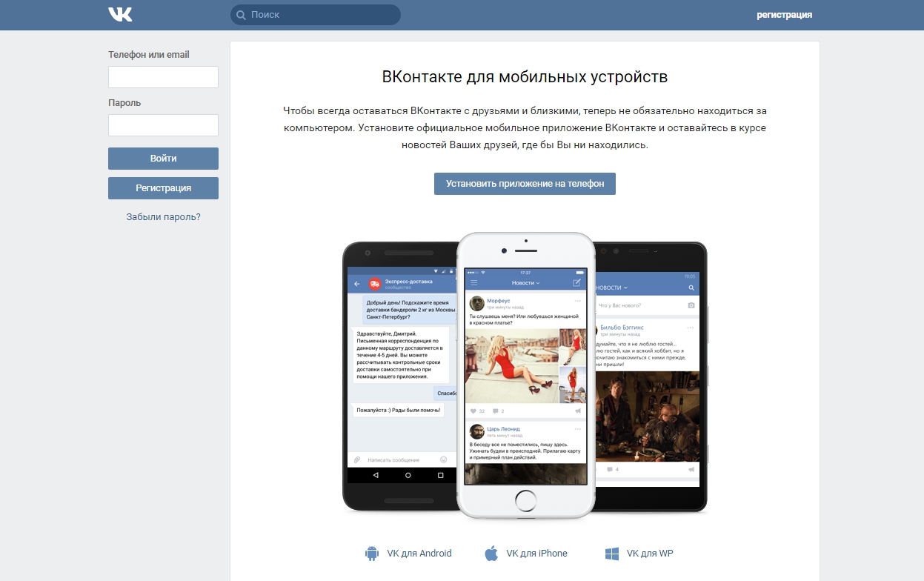Click the Apple logo icon
Image resolution: width=924 pixels, height=581 pixels.
(x=491, y=553)
